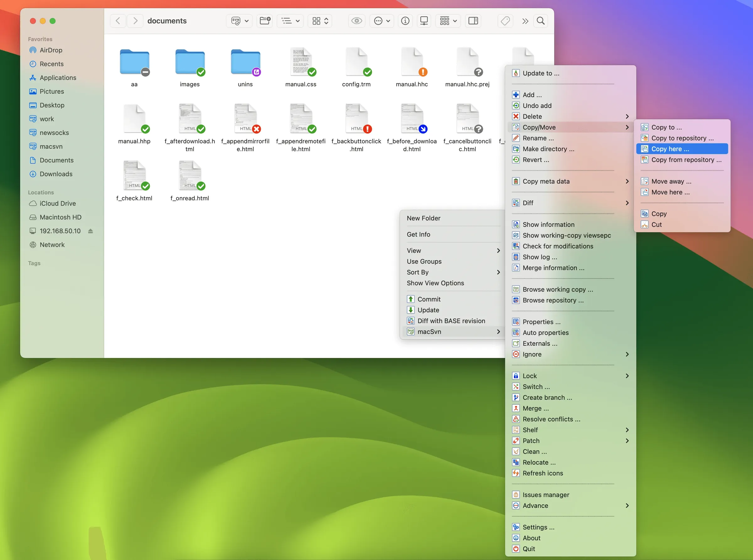Click the circled info icon in the toolbar
The image size is (753, 560).
click(405, 21)
